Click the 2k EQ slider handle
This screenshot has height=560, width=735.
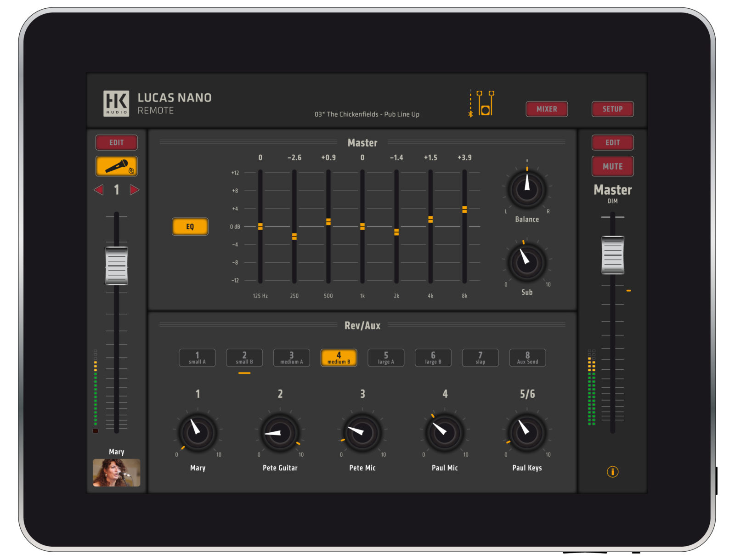396,232
